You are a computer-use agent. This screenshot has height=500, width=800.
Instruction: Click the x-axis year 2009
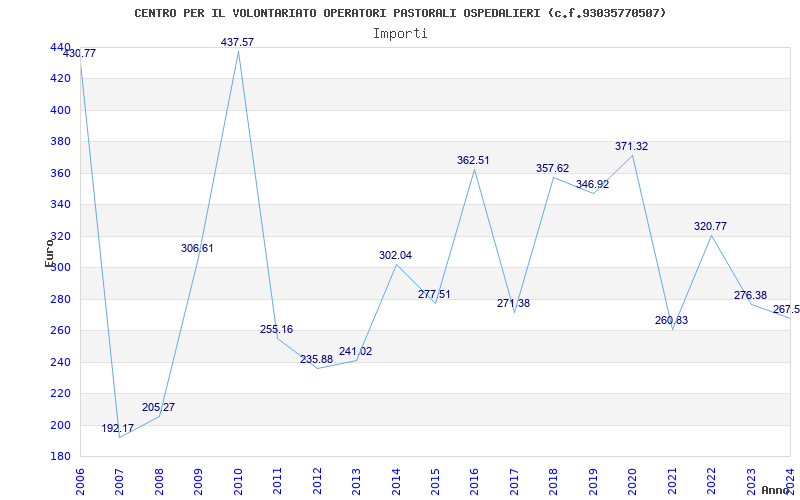198,482
